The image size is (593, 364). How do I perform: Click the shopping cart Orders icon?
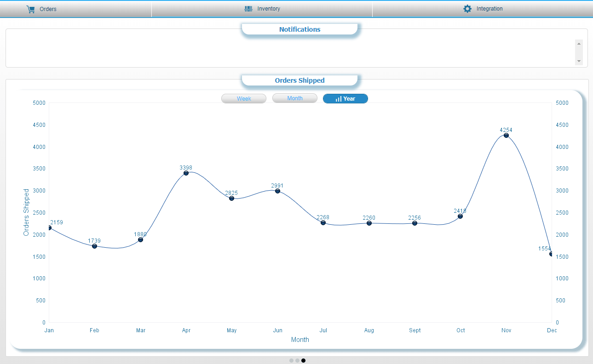31,9
